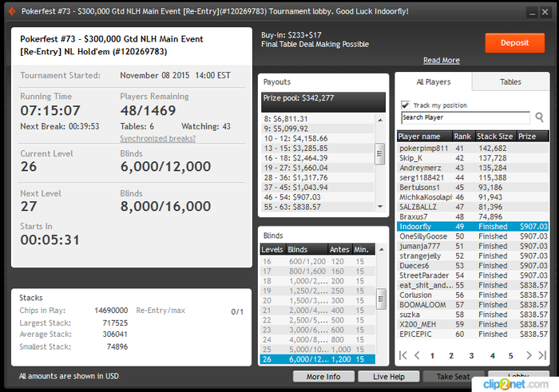Sort by Rank column header
559x392 pixels.
(463, 137)
